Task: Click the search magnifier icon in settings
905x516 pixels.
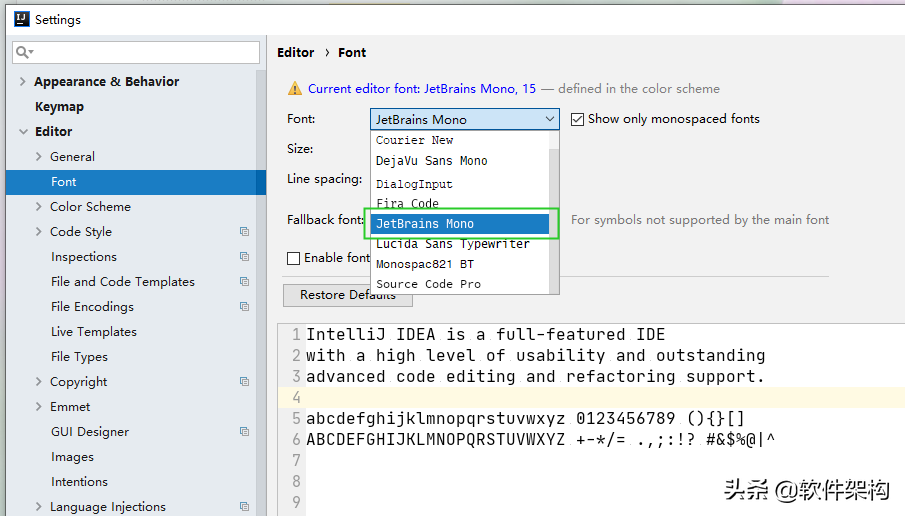Action: [23, 52]
